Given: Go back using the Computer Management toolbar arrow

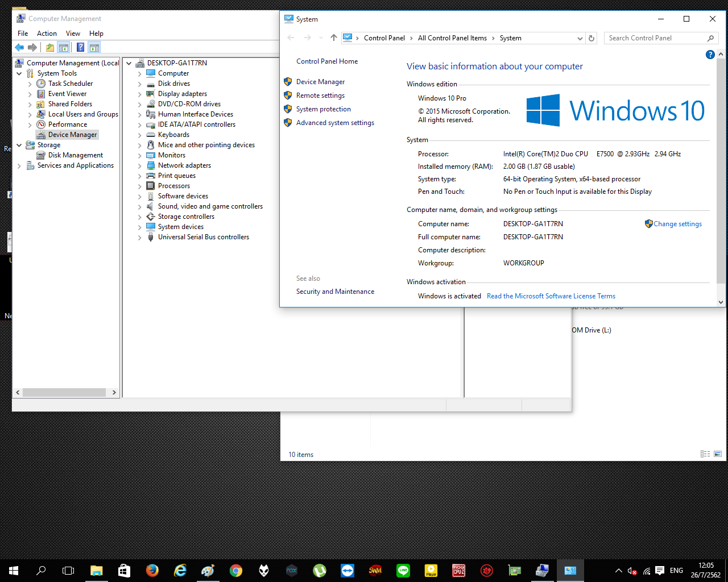Looking at the screenshot, I should point(19,47).
